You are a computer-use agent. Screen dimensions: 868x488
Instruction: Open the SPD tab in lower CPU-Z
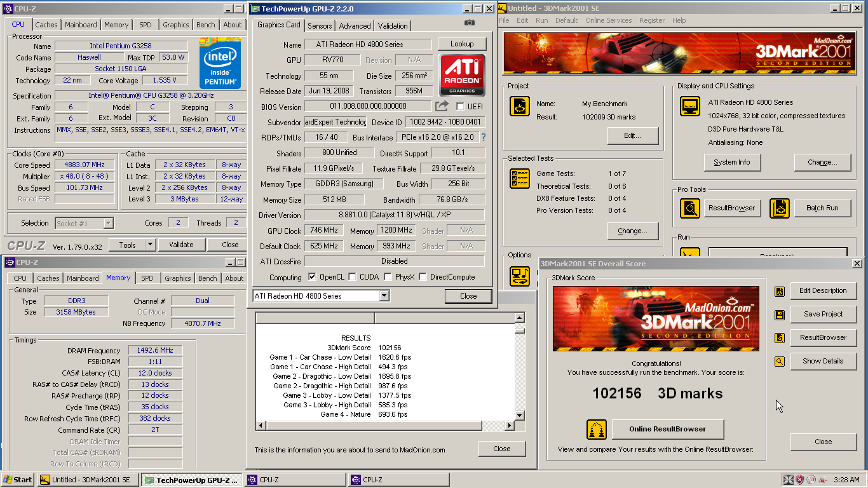point(147,278)
